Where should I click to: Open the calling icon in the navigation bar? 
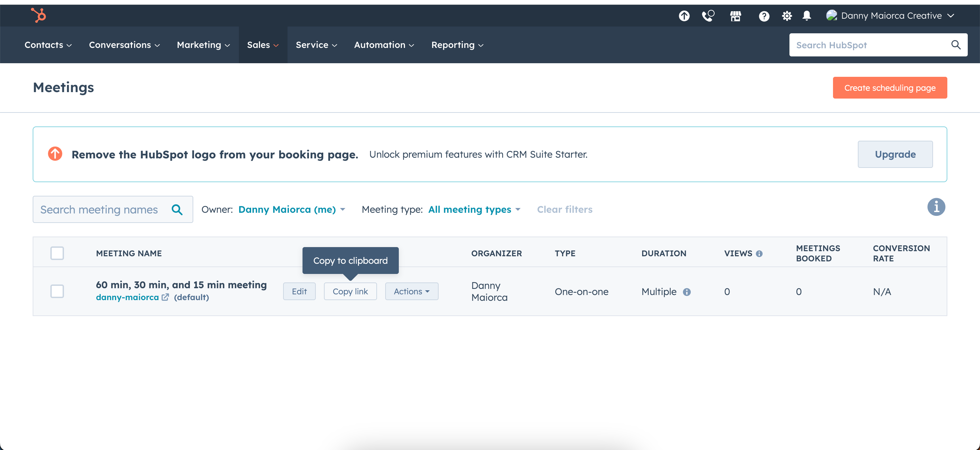coord(708,16)
